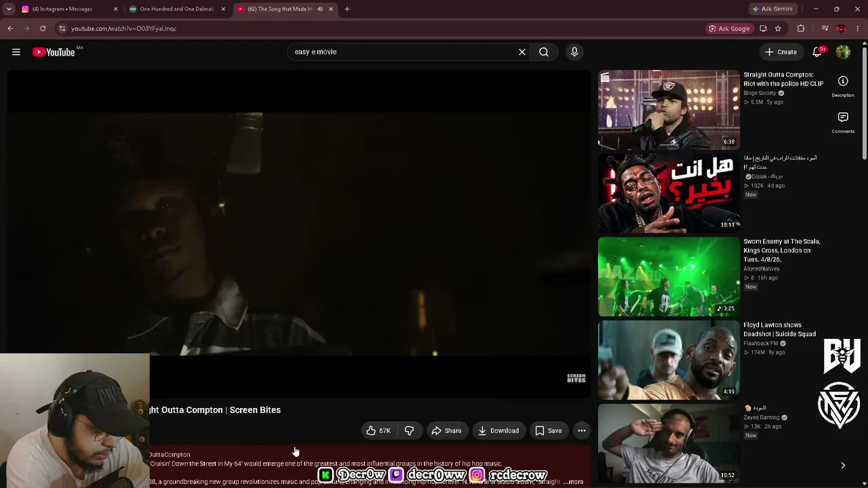
Task: Open Sworn Enemy at The Scala video
Action: [669, 277]
